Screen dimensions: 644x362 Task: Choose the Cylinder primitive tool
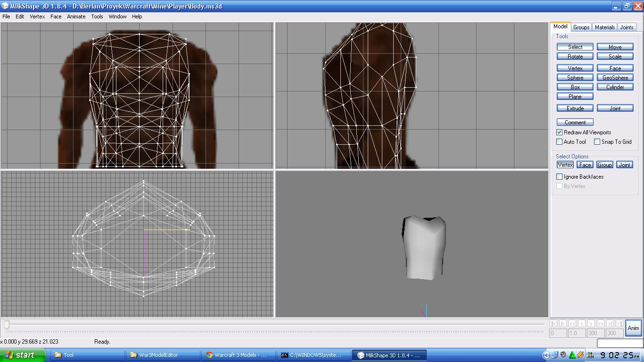(x=615, y=87)
